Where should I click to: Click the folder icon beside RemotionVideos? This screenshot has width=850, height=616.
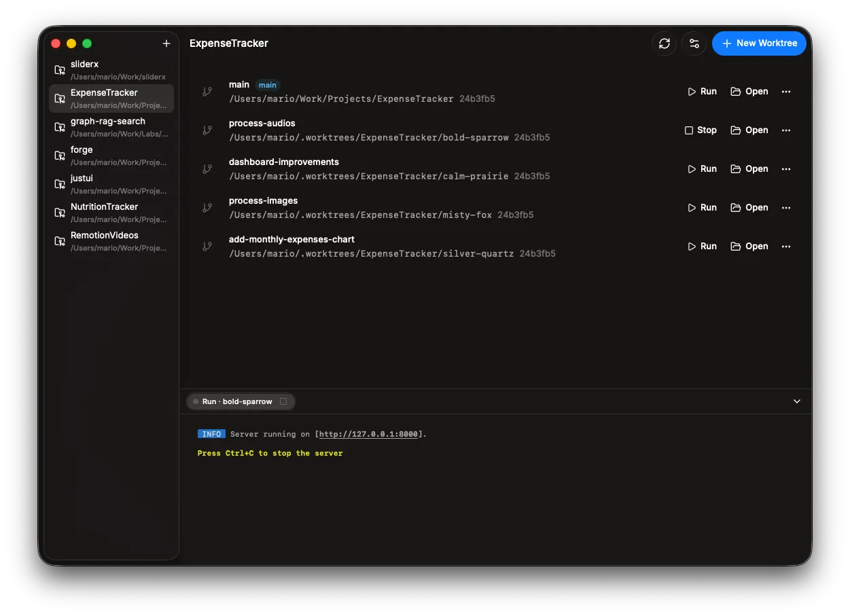click(60, 241)
